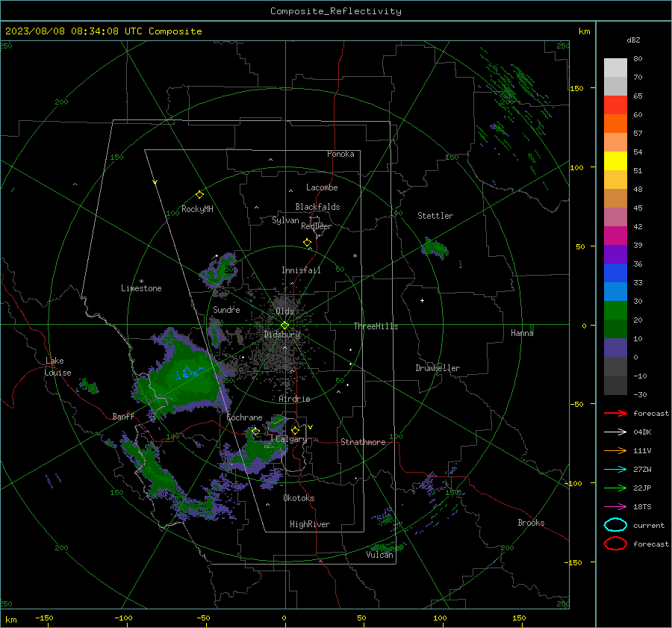This screenshot has width=672, height=628.
Task: Click the Sundre city label
Action: click(226, 309)
